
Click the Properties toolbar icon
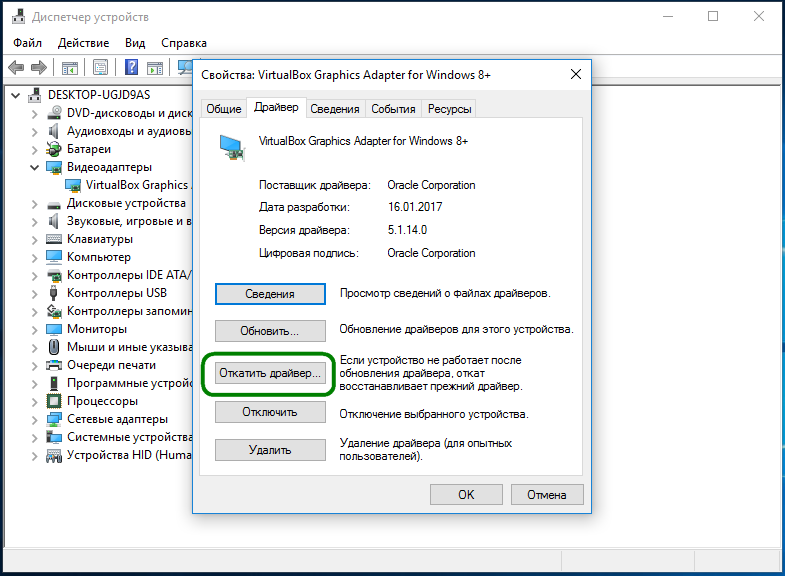pos(101,68)
